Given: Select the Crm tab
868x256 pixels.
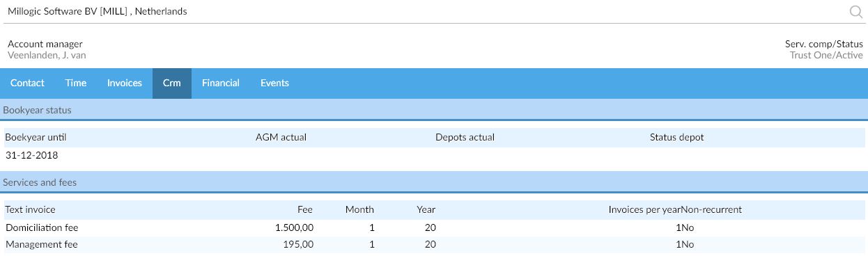Looking at the screenshot, I should [172, 83].
